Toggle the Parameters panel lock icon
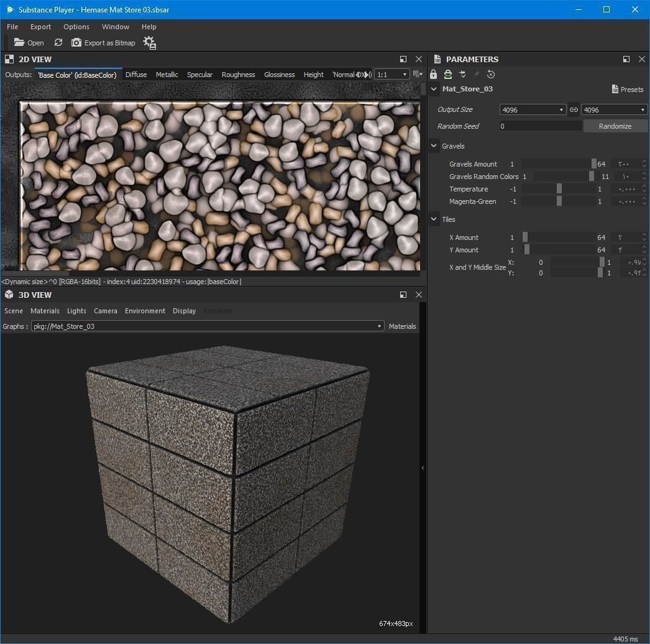Screen dimensions: 650x644 tap(434, 75)
